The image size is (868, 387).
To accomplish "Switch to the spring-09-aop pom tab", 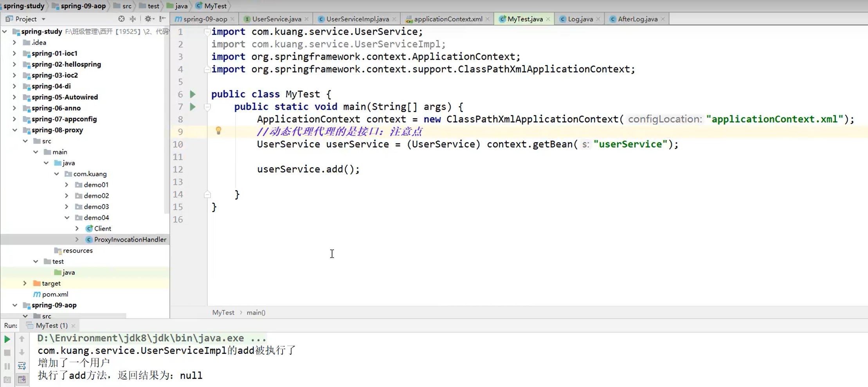I will (204, 19).
